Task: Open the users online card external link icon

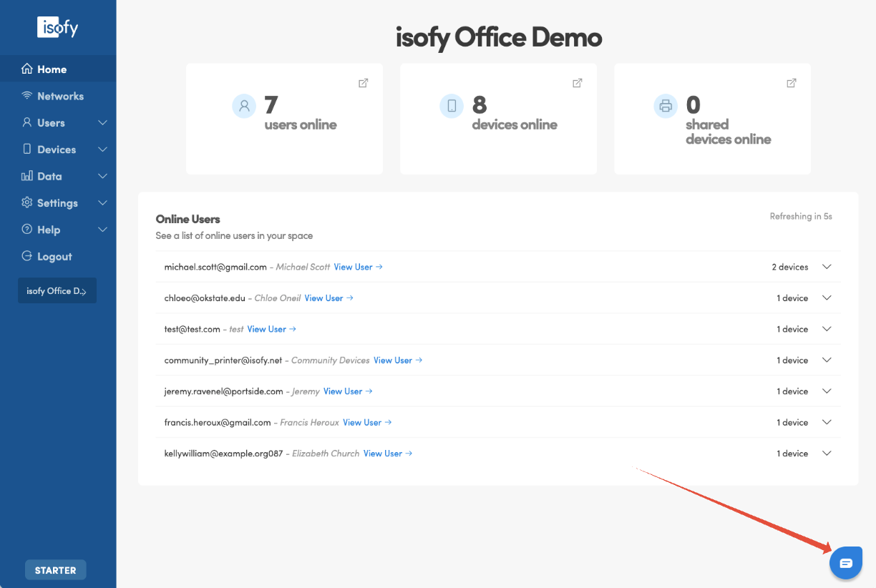Action: [364, 83]
